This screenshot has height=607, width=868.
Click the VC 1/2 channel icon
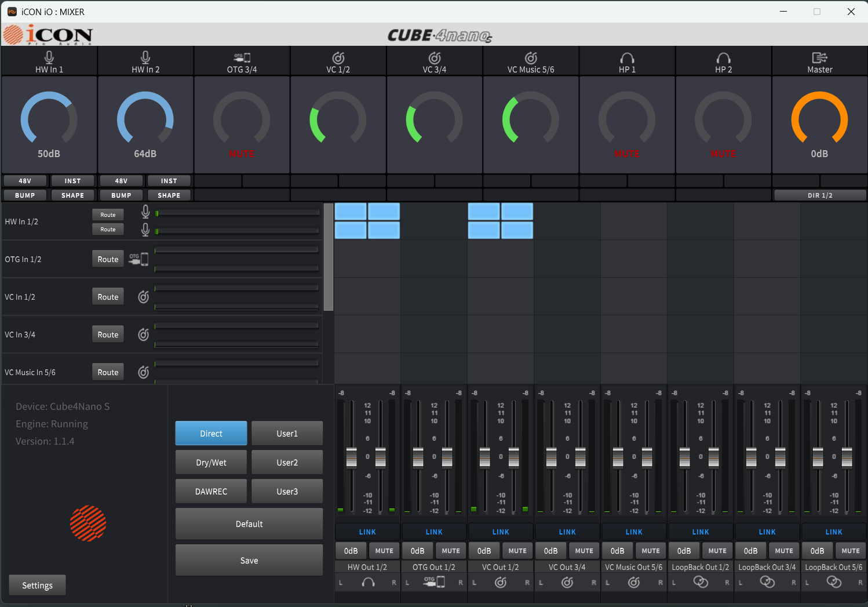[338, 57]
